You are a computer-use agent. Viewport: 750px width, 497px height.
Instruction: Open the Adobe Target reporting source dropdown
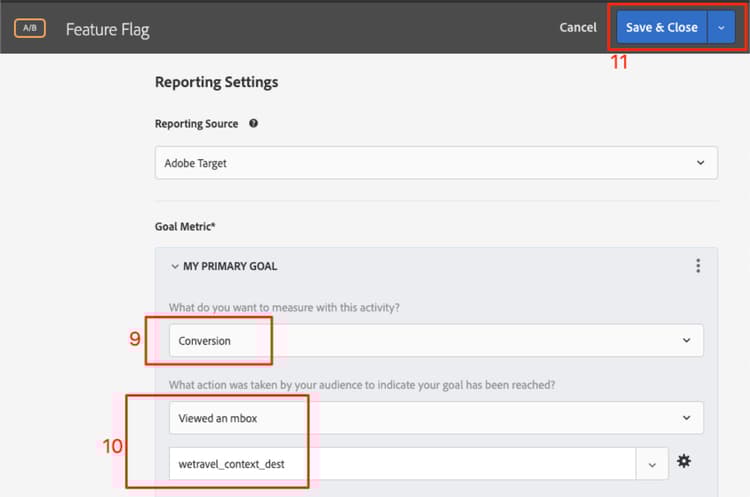(x=436, y=163)
